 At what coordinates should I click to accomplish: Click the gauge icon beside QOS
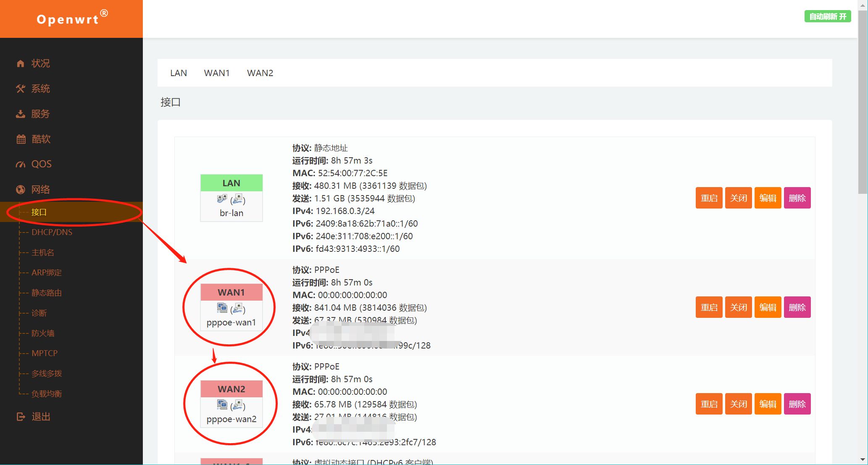20,164
